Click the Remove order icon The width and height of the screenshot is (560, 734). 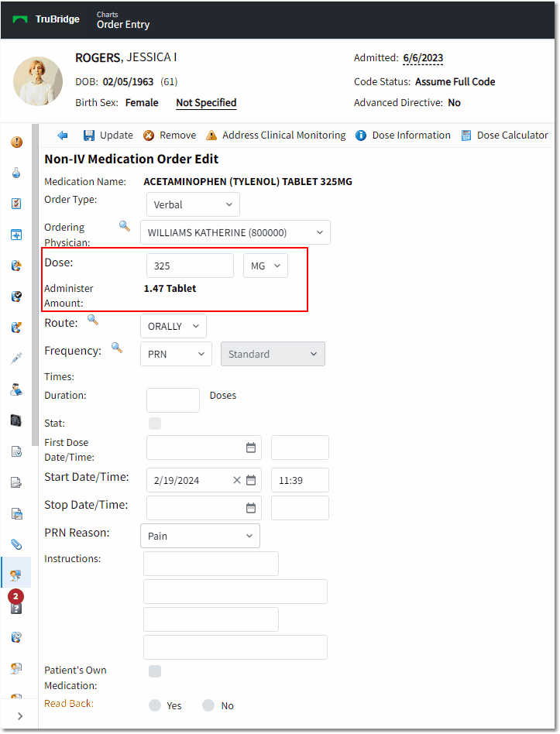(149, 135)
